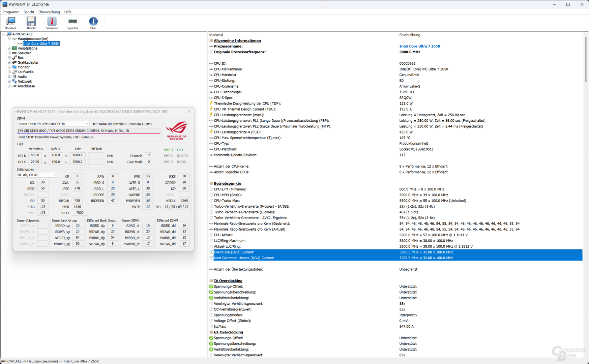Click the tCL value field 38
589x364 pixels.
click(43, 182)
